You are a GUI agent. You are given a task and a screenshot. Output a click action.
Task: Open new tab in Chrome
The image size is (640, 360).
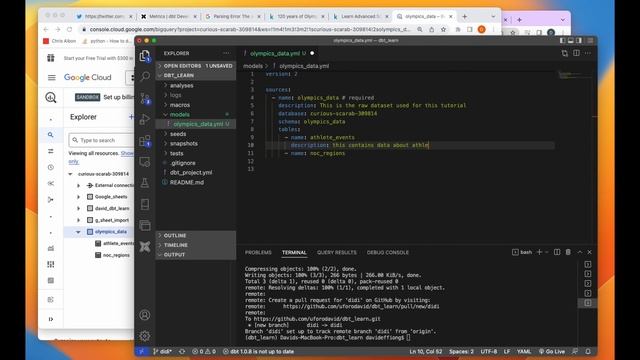(464, 16)
